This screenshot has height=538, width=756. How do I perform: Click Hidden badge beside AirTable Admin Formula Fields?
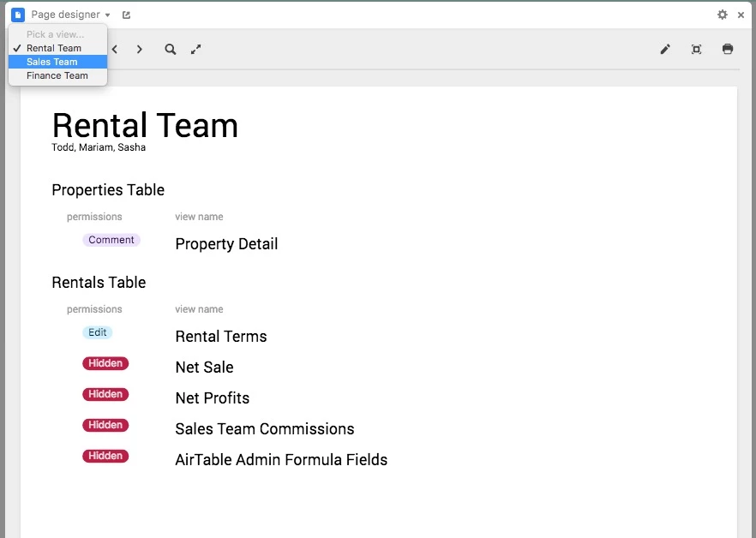point(105,456)
